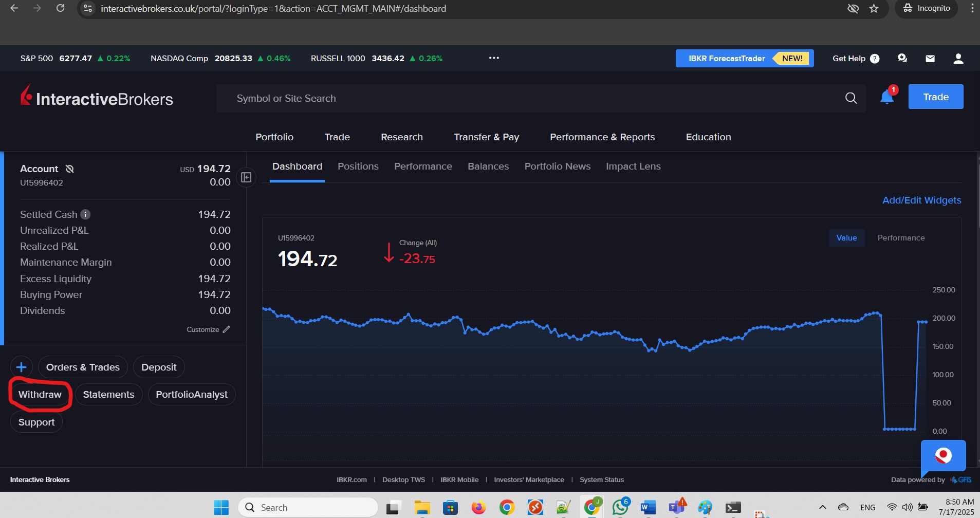Click the tracking protection eye icon

(853, 8)
